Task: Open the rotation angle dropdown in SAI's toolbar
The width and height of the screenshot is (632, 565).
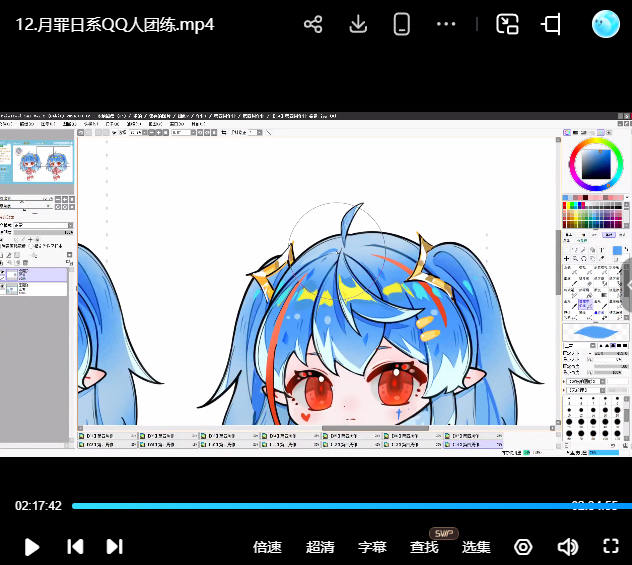Action: (x=193, y=132)
